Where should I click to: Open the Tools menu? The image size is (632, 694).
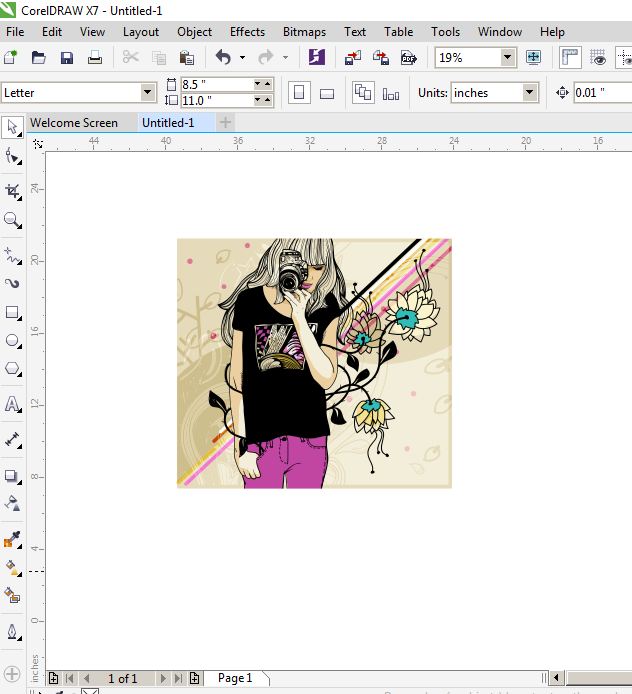pos(446,32)
